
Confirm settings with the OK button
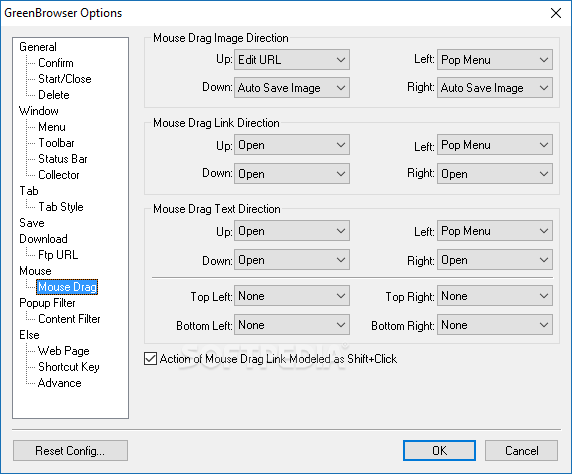click(x=439, y=451)
